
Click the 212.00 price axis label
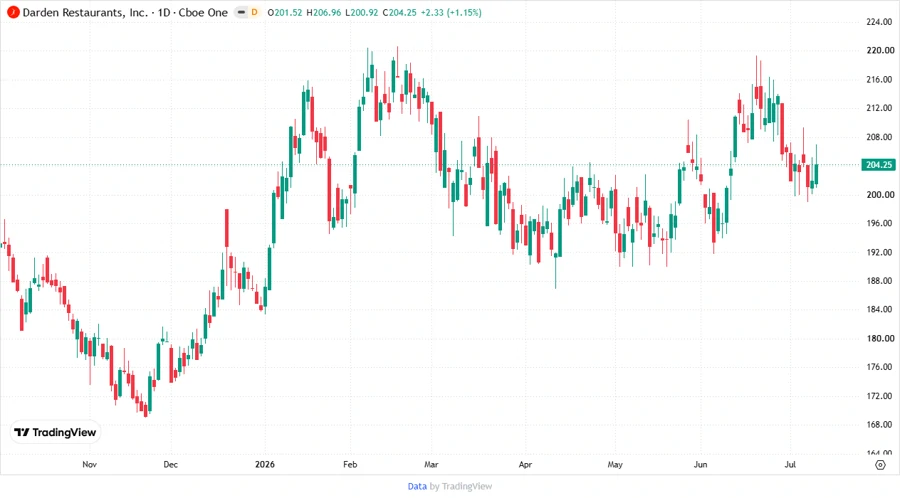[879, 108]
